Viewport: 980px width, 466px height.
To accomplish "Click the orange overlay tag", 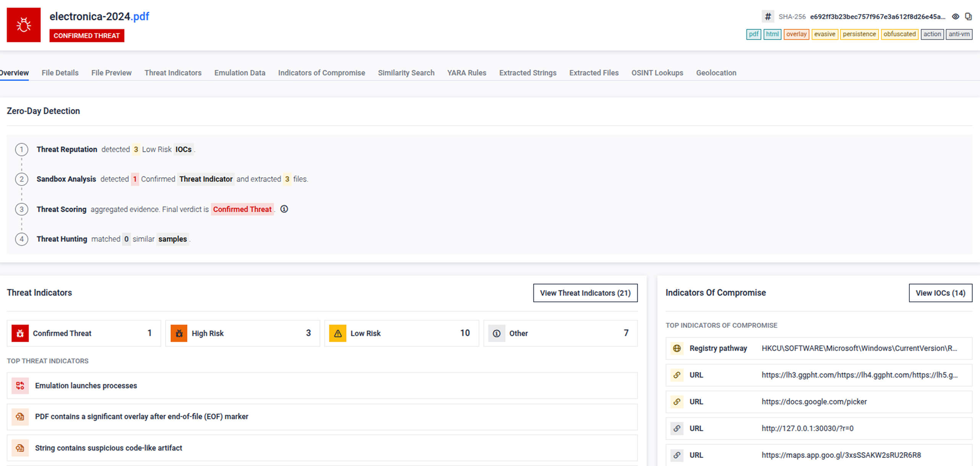I will pos(796,34).
